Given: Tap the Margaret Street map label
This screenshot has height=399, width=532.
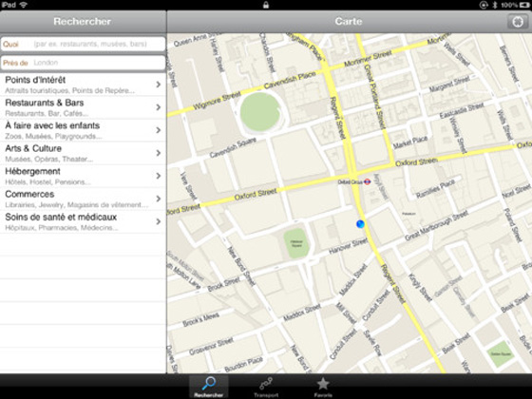Looking at the screenshot, I should click(449, 84).
